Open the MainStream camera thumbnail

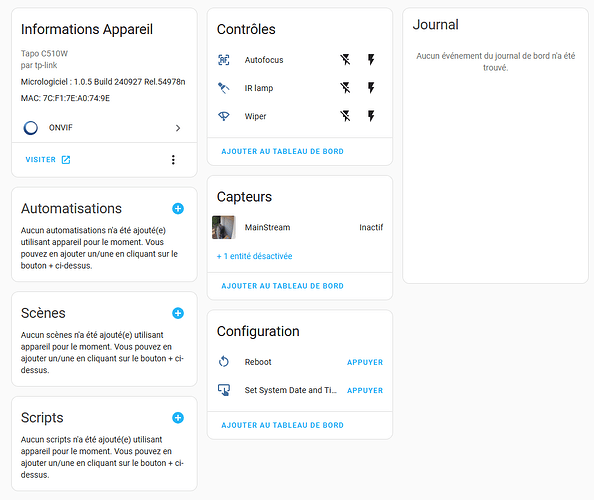(224, 227)
